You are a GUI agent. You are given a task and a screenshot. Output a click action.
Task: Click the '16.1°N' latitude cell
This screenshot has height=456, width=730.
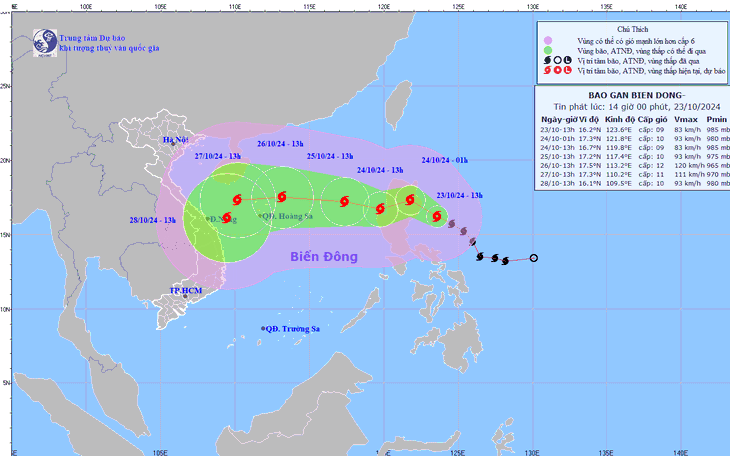[590, 184]
